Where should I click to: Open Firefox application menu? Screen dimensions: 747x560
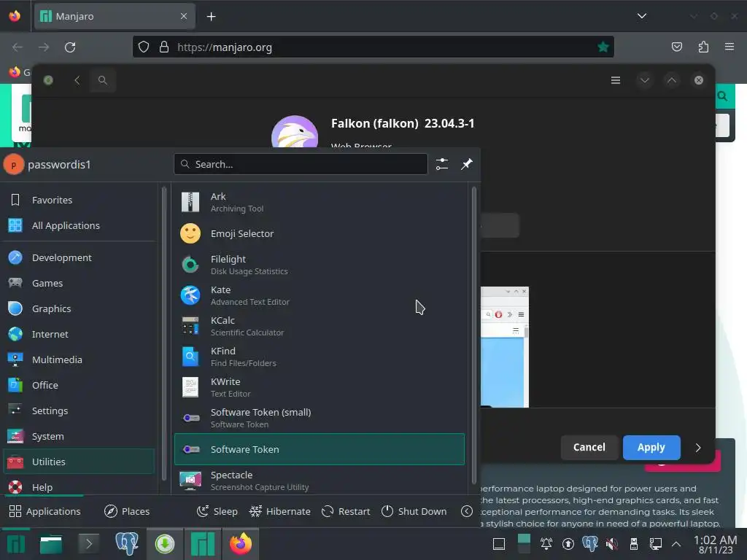click(x=729, y=47)
